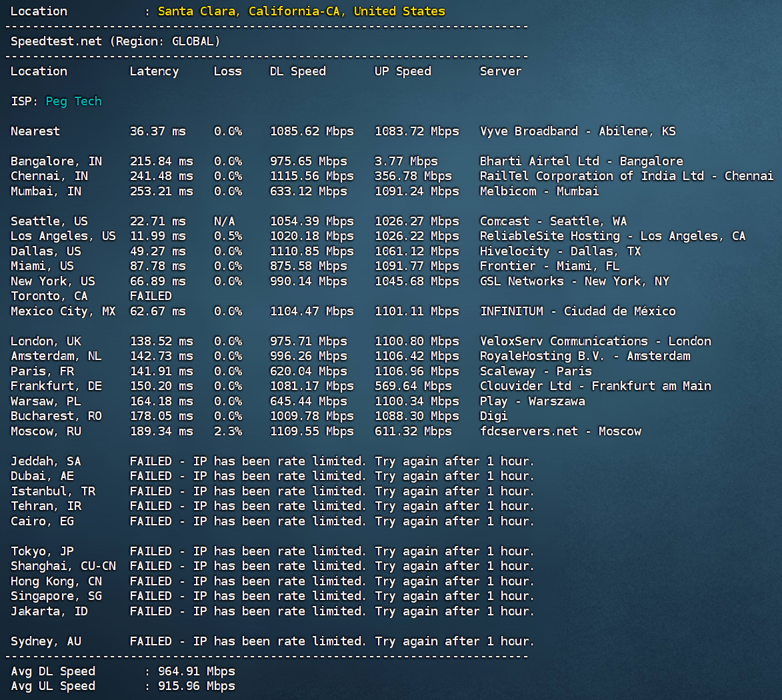The image size is (782, 700).
Task: Select the Speedtest.net Region GLOBAL heading
Action: pos(115,41)
